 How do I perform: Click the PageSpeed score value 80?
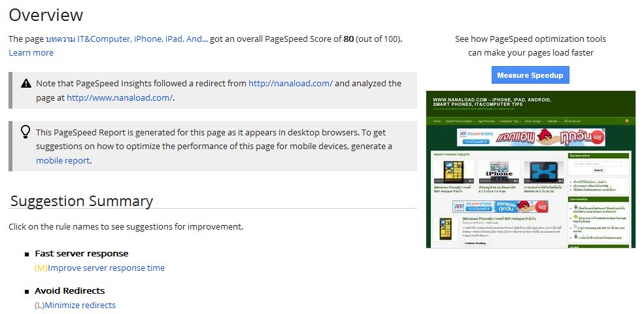(x=348, y=39)
